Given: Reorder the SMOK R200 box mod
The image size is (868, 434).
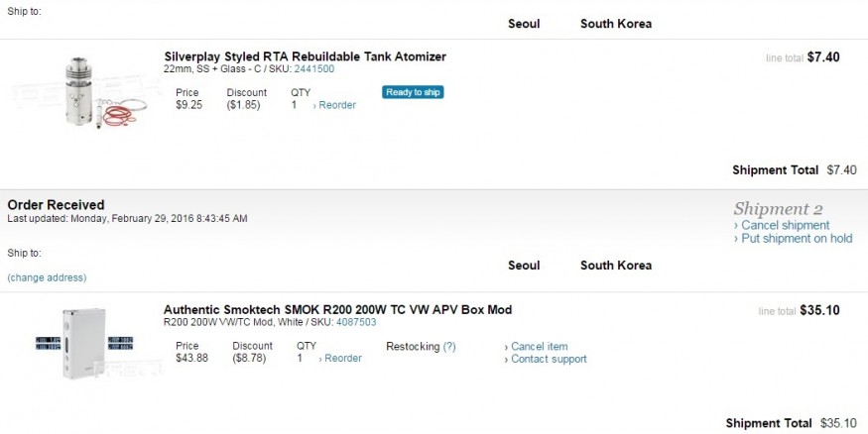Looking at the screenshot, I should pyautogui.click(x=340, y=359).
